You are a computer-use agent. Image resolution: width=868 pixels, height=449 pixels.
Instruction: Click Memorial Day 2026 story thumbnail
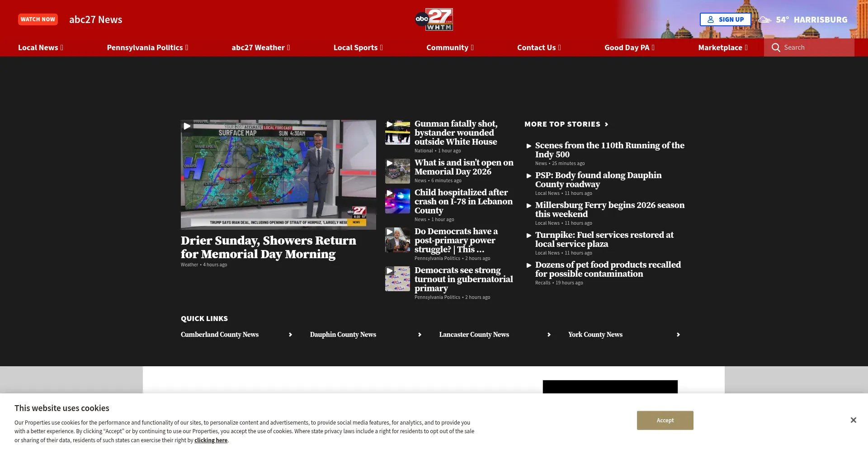point(397,171)
